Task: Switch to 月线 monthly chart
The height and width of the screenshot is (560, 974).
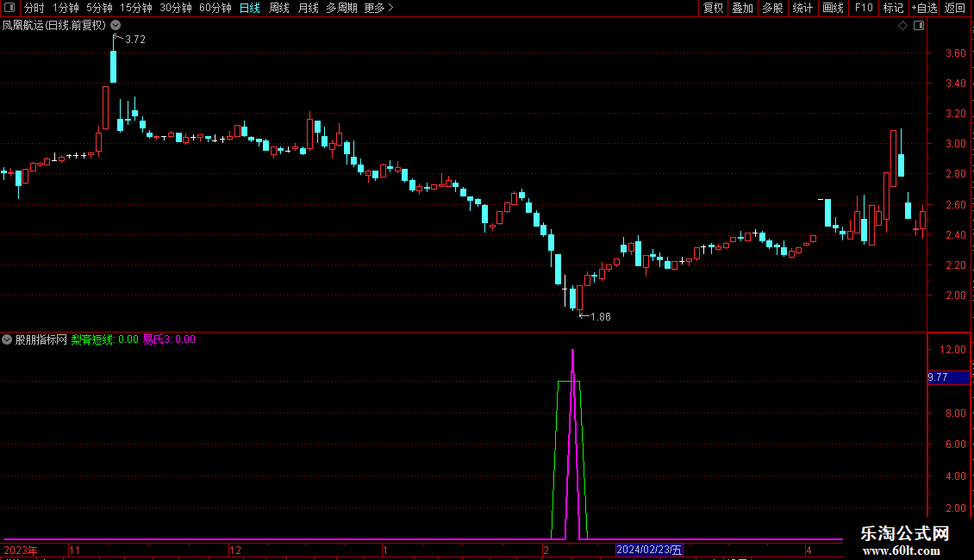Action: tap(308, 8)
